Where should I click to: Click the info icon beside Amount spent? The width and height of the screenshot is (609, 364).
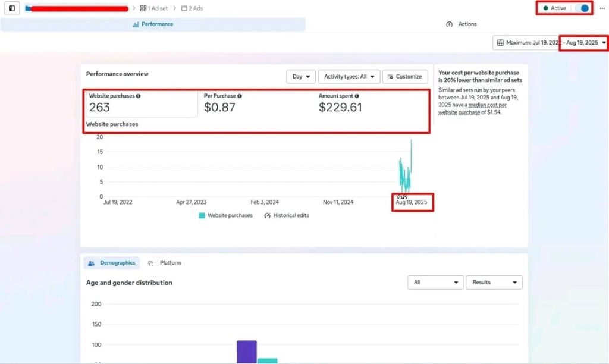click(x=357, y=96)
